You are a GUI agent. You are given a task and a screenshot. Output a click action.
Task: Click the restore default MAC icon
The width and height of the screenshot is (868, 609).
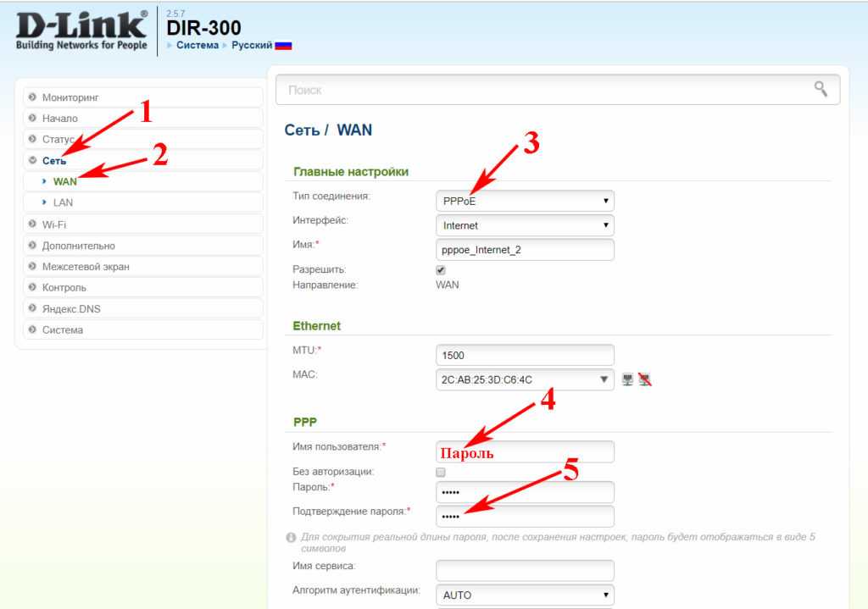tap(644, 379)
